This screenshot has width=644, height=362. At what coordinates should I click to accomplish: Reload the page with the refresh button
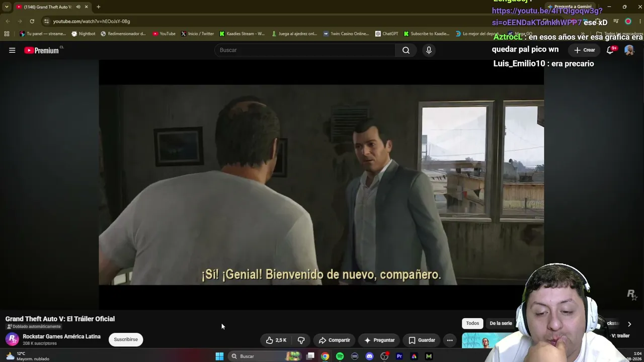32,21
